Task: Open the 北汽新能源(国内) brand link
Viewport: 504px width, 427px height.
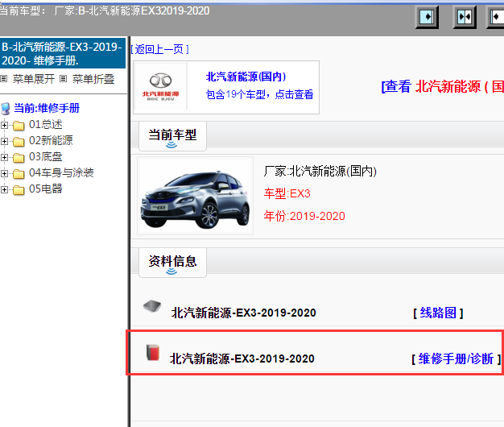Action: [x=246, y=77]
